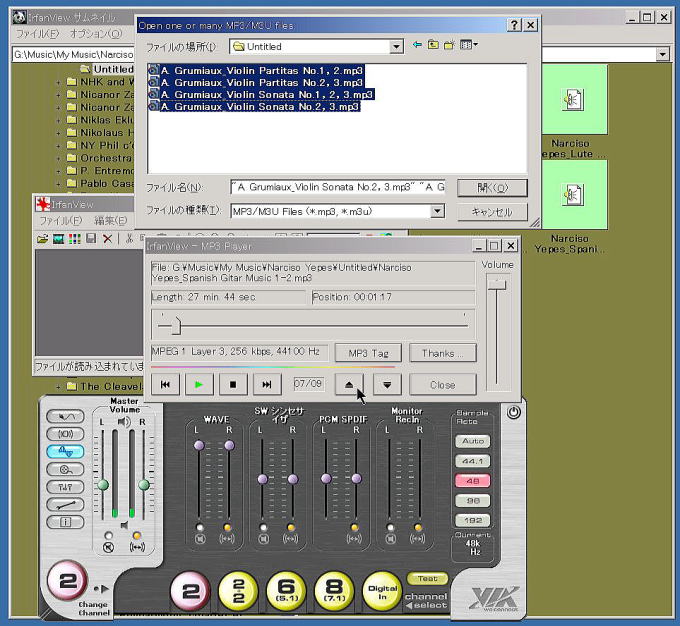The width and height of the screenshot is (680, 626).
Task: Go up one folder level in Open dialog
Action: [433, 45]
